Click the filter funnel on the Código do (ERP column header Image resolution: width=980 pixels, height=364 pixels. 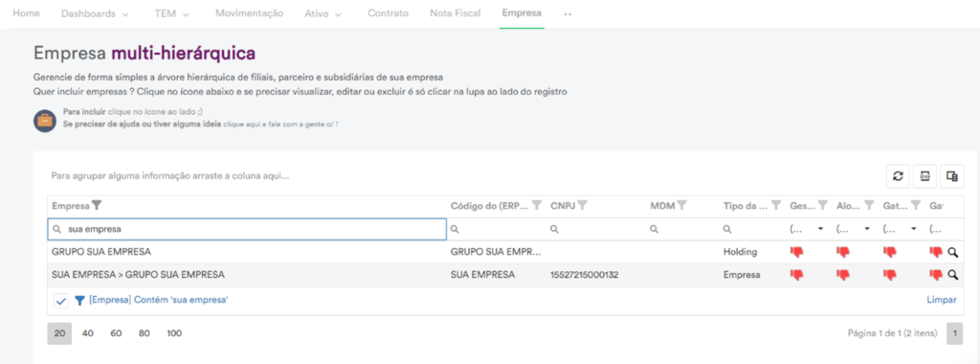click(537, 205)
